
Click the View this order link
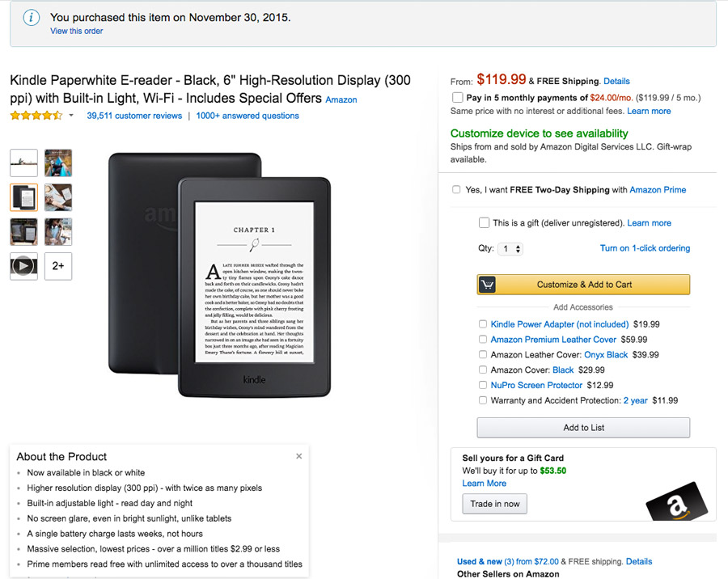77,32
